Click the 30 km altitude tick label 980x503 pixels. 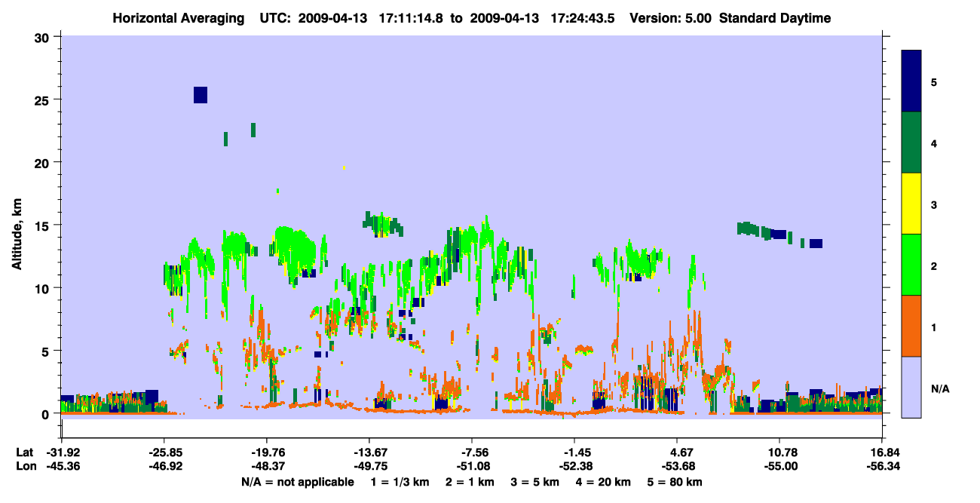[43, 38]
